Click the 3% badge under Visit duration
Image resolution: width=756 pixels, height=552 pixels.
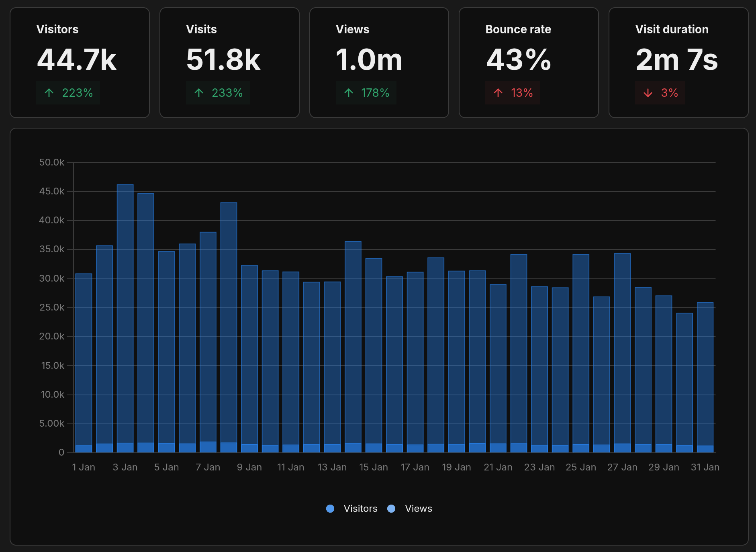tap(660, 93)
